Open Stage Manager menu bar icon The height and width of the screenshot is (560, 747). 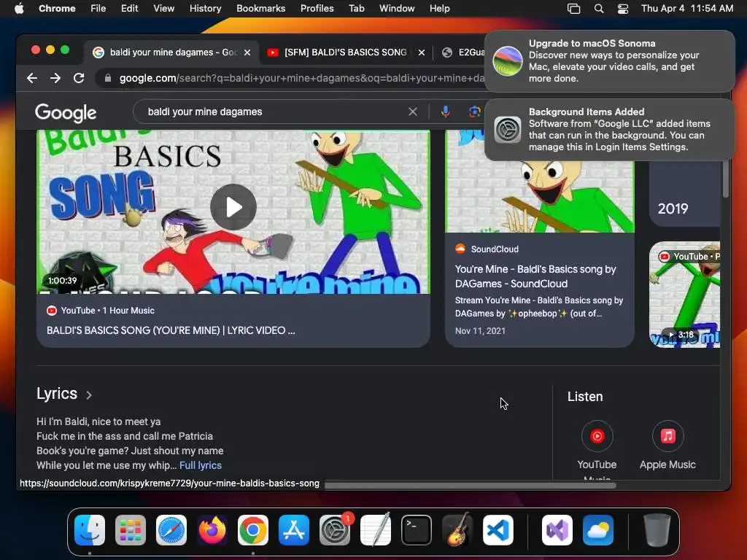tap(573, 9)
